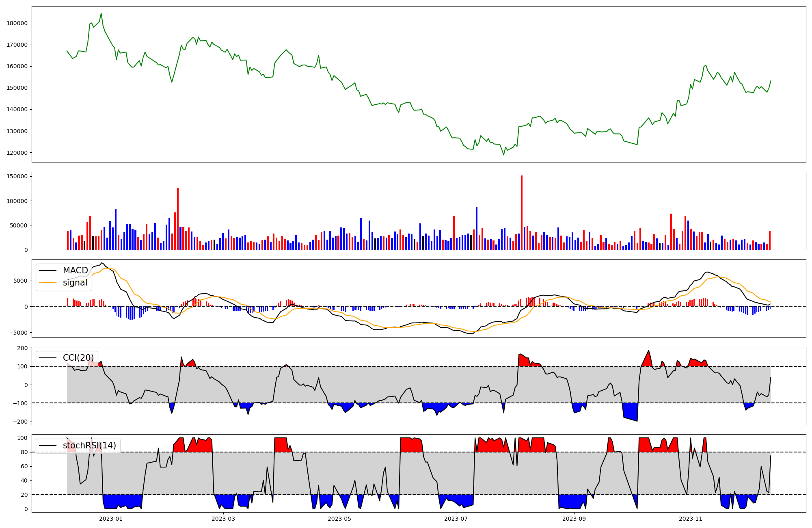Click the CCI(20) legend label
The image size is (812, 528).
point(78,358)
